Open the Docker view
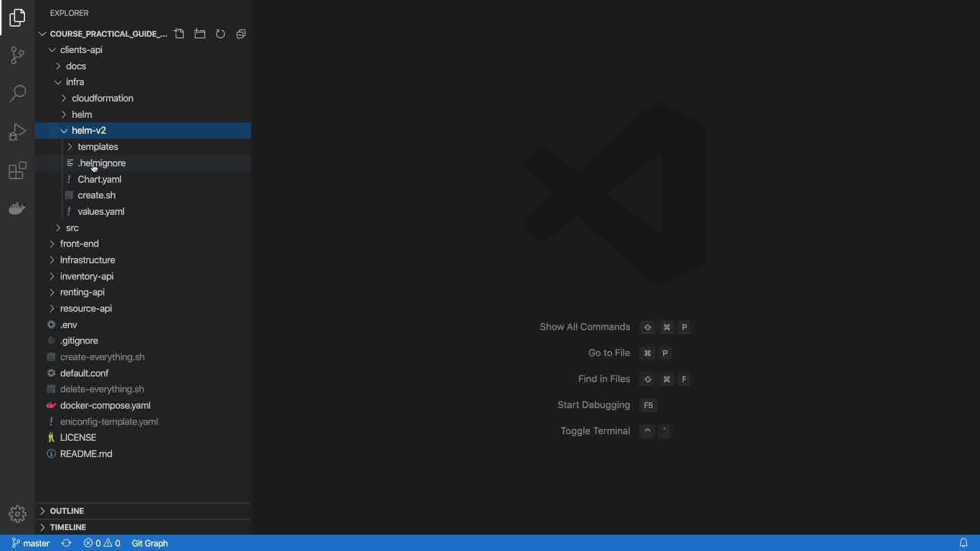Screen dimensions: 980x551 17,209
